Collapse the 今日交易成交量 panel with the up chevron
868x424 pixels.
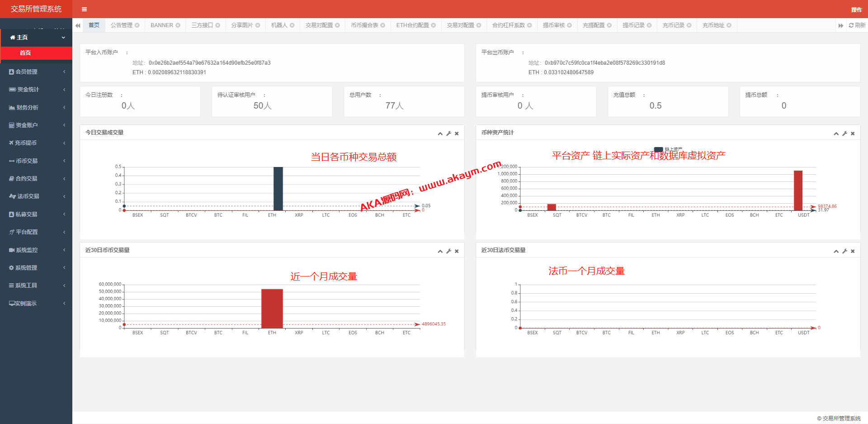[440, 133]
